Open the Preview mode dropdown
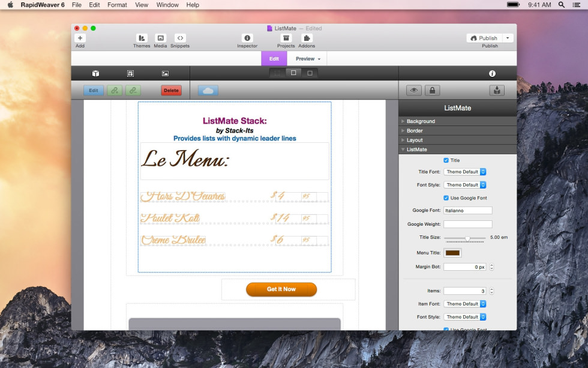The image size is (588, 368). point(308,59)
